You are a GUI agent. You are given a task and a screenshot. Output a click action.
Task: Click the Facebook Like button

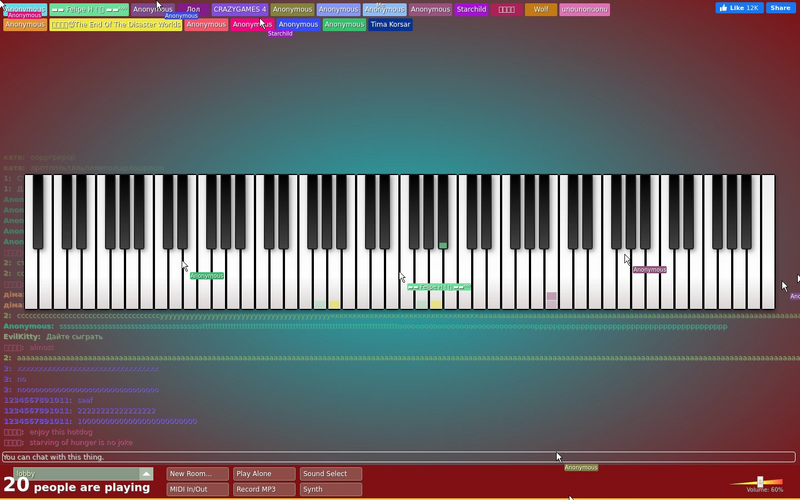(x=739, y=8)
